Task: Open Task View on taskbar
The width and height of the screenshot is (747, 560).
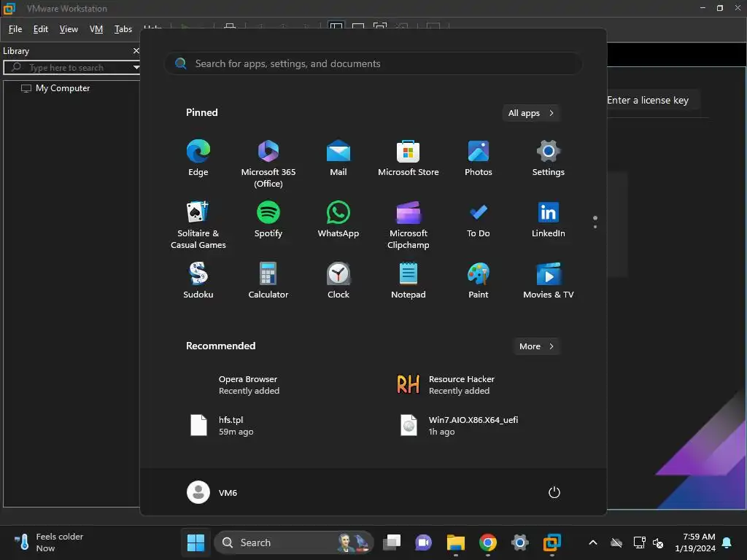Action: coord(392,542)
